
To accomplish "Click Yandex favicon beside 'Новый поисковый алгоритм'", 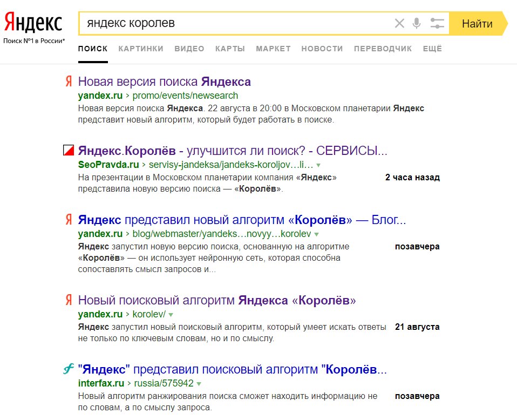I will (69, 300).
